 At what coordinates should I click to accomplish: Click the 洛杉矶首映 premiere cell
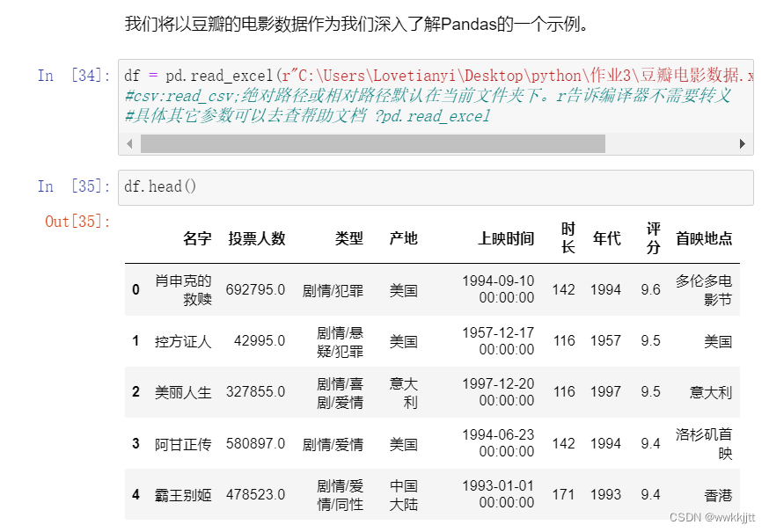tap(704, 444)
